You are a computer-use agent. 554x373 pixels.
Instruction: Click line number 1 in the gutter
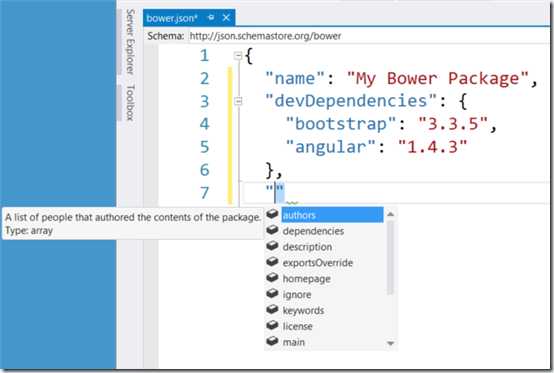(x=205, y=55)
